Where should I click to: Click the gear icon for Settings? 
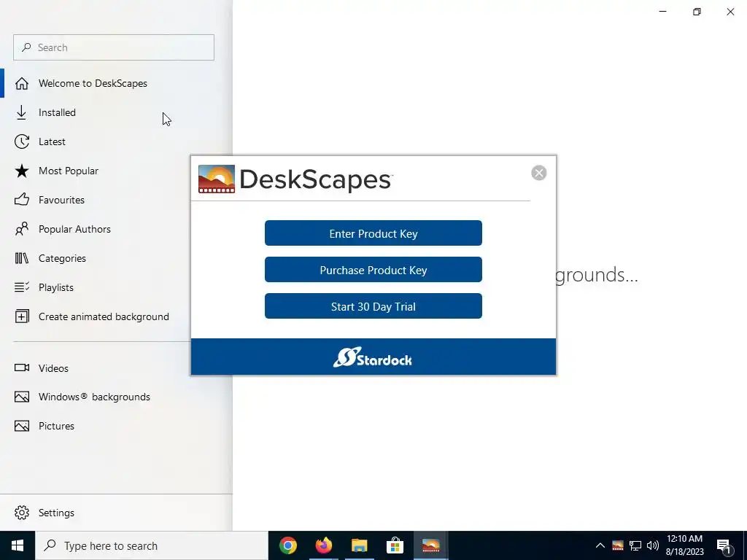coord(21,513)
